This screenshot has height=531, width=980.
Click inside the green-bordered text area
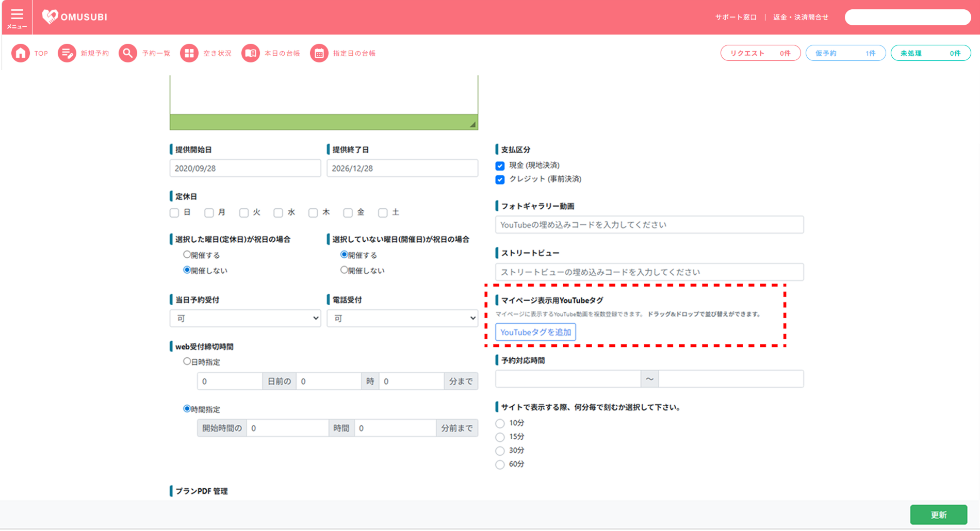click(x=324, y=95)
